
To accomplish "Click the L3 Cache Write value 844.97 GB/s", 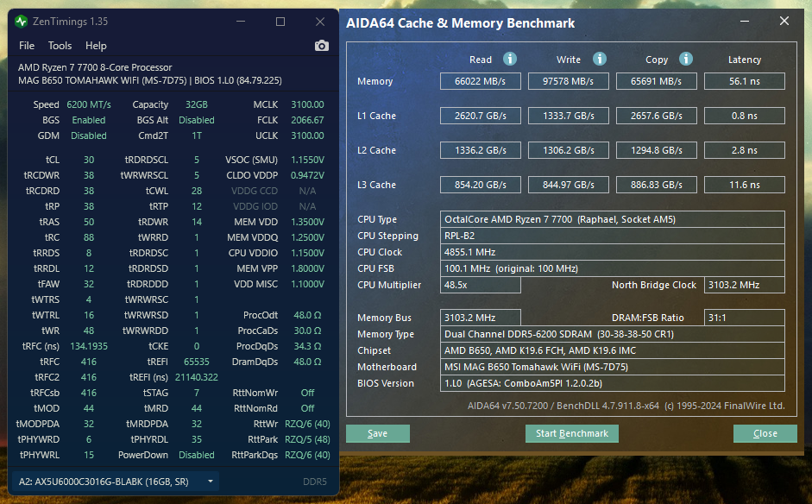I will pos(569,185).
